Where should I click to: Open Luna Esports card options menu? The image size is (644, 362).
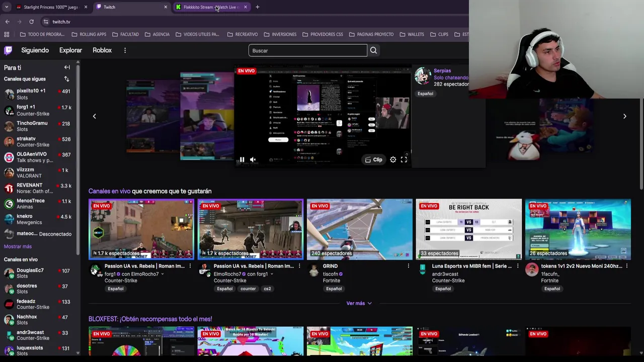[x=517, y=266]
